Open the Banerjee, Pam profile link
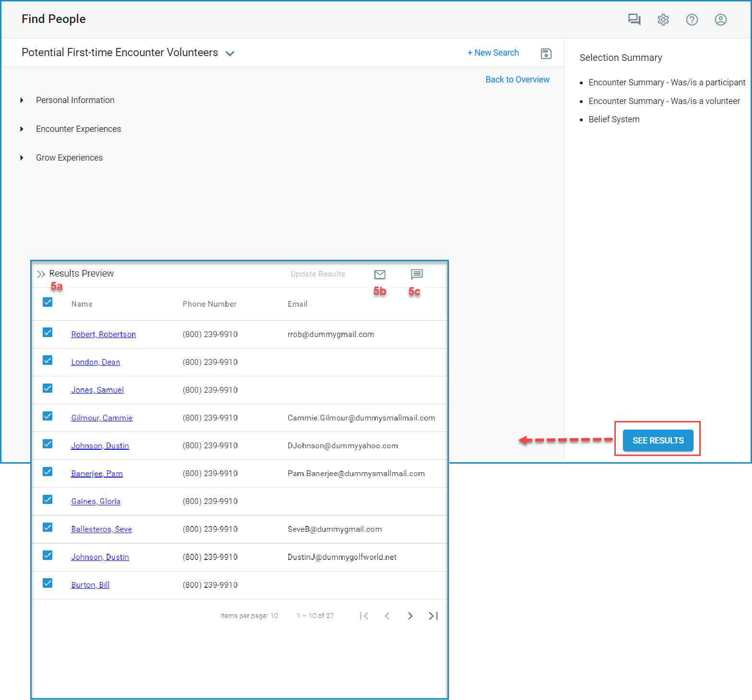This screenshot has height=700, width=752. point(97,473)
